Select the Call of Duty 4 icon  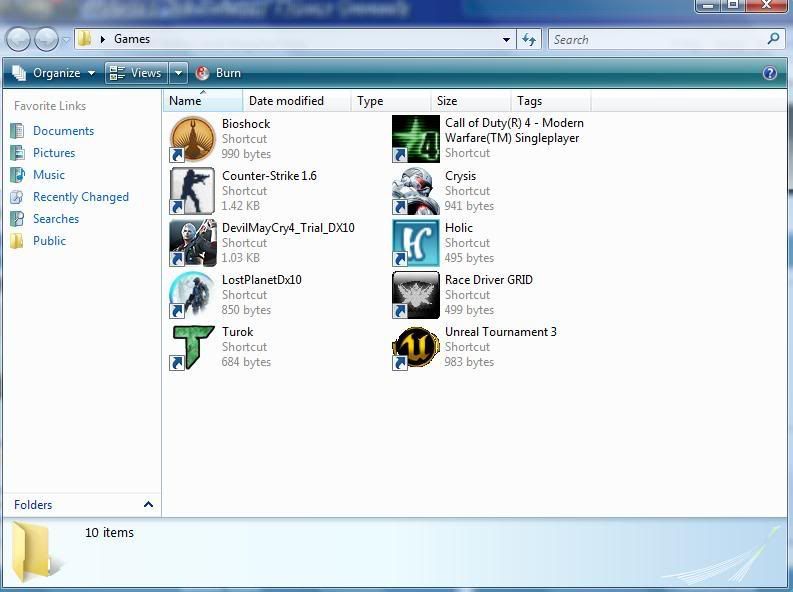click(x=415, y=139)
